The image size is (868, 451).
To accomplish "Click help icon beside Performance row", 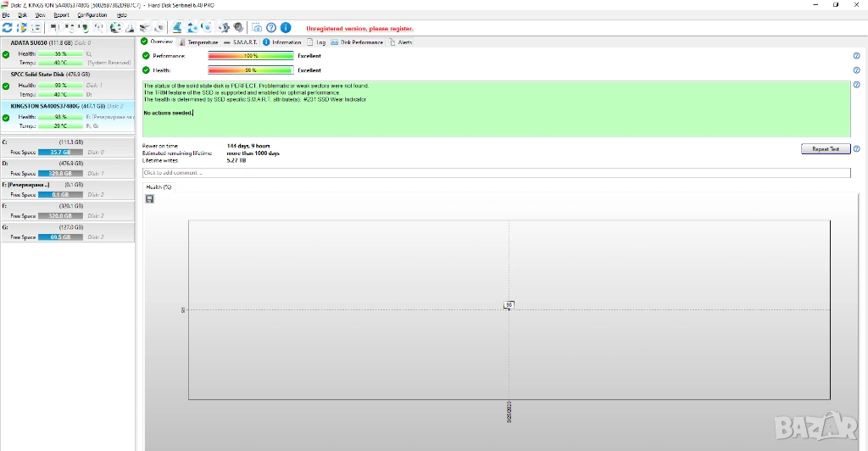I will tap(856, 56).
